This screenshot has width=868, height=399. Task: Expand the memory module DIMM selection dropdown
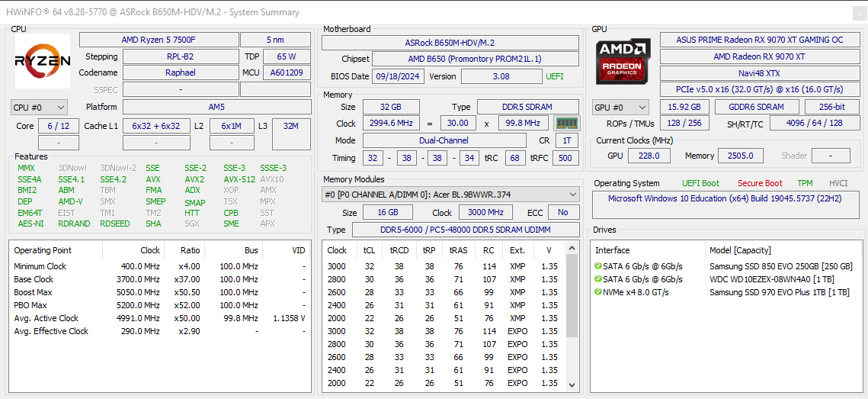pos(450,195)
